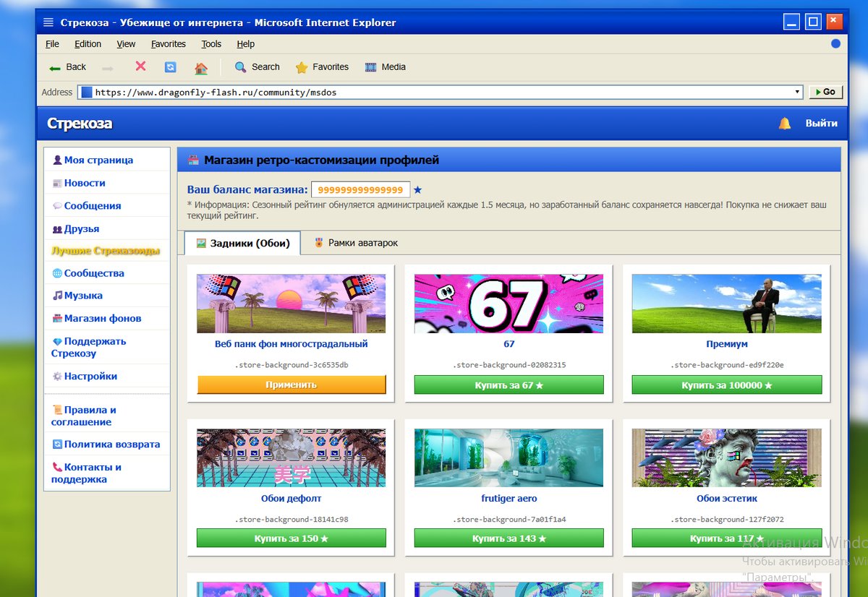The height and width of the screenshot is (597, 868).
Task: Open Сообщения in the sidebar
Action: [x=87, y=206]
